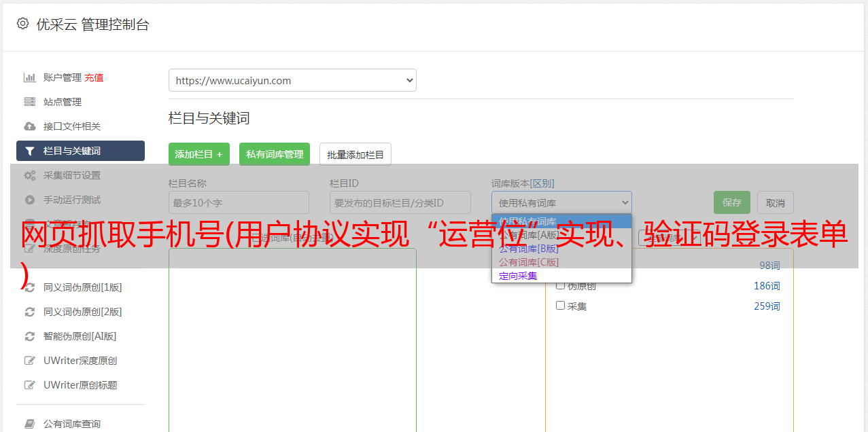Click the book icon for 公有词库查询
Viewport: 868px width, 432px height.
30,424
